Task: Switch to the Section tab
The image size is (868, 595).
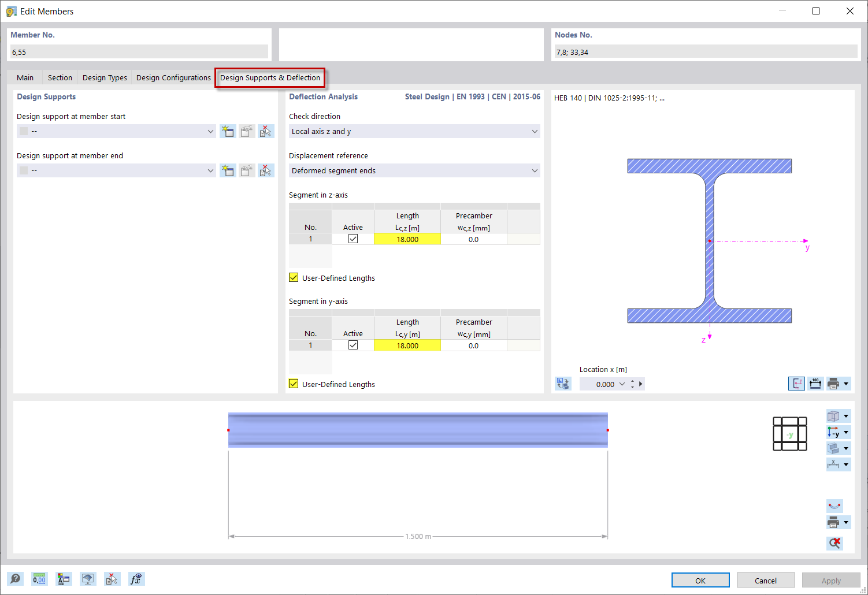Action: click(60, 77)
